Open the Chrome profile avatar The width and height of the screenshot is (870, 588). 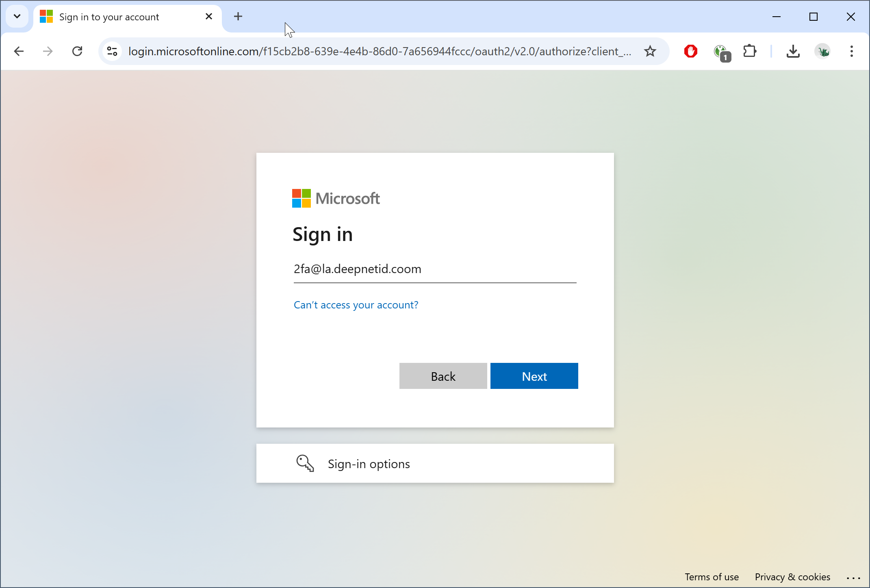pos(823,51)
